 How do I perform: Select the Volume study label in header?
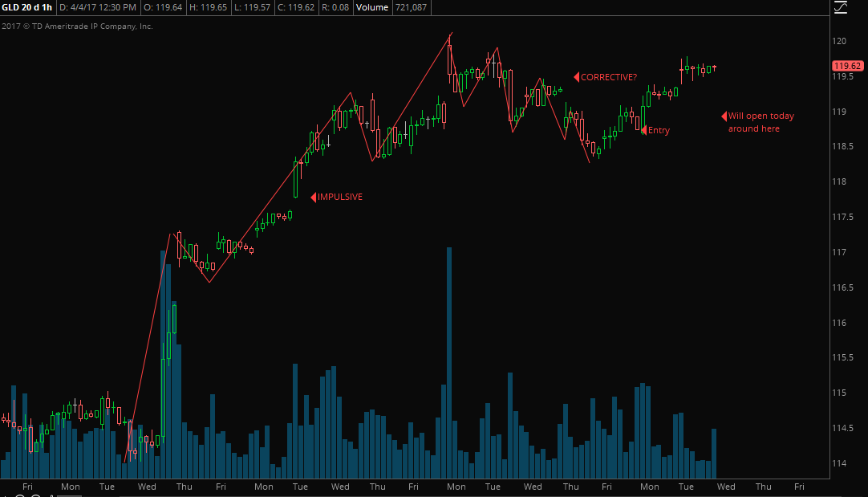tap(372, 7)
